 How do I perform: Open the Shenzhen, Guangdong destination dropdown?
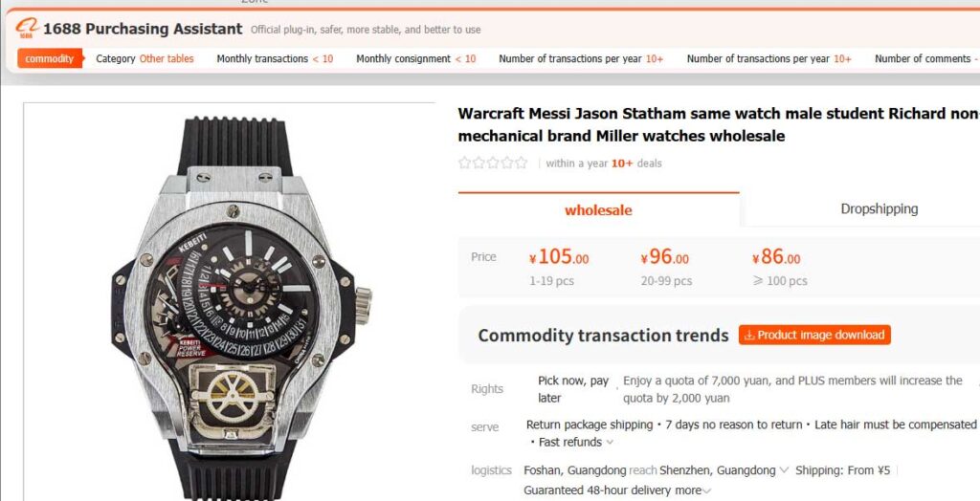point(784,470)
